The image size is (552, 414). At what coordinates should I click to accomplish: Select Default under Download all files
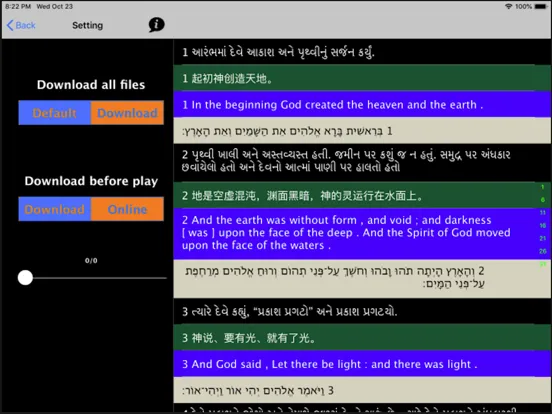(x=55, y=113)
